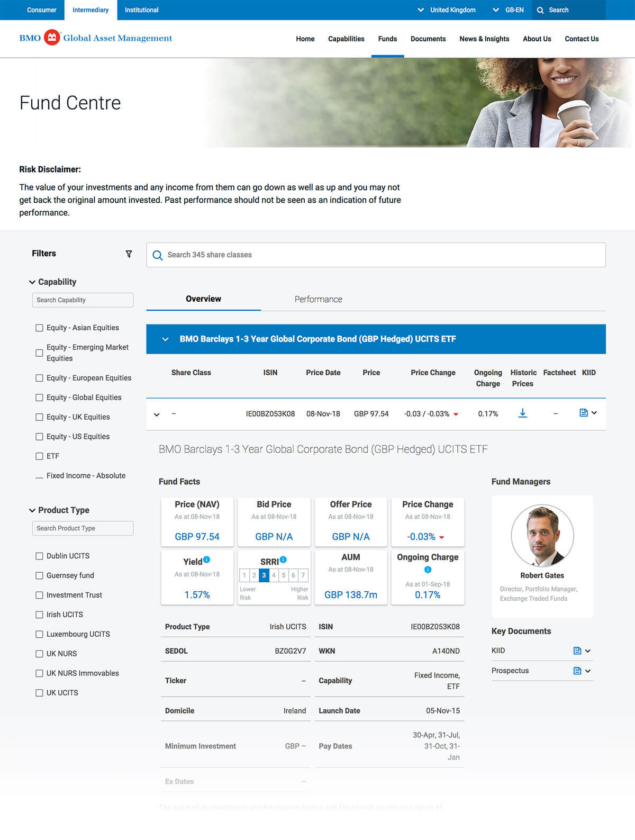Open the Funds menu item
The image size is (635, 840).
tap(387, 39)
